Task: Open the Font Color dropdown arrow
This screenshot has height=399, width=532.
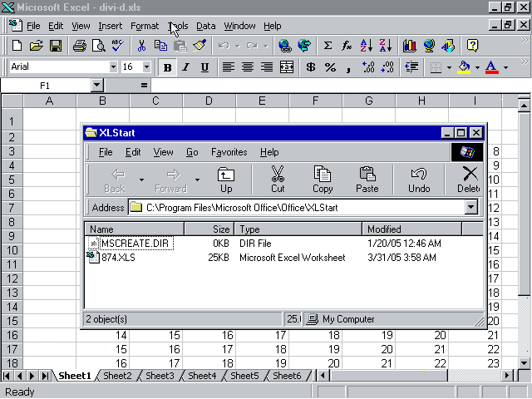Action: 505,67
